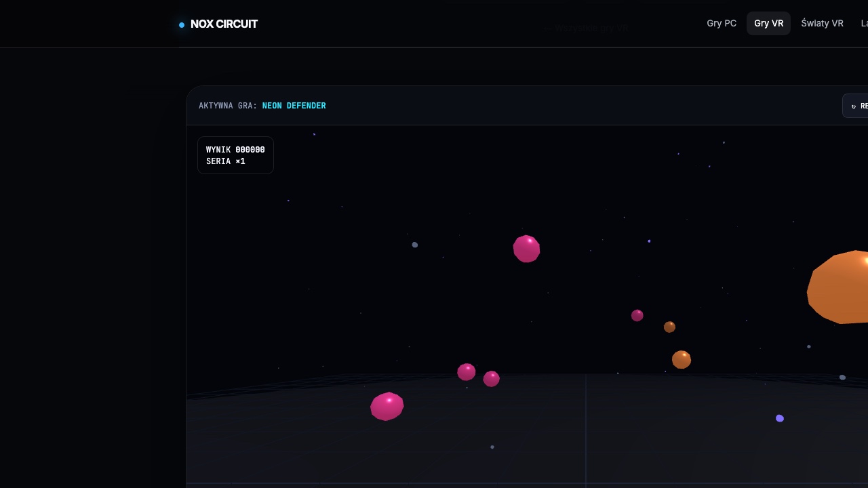The width and height of the screenshot is (868, 488).
Task: Click the blue dot beside NOX CIRCUIT
Action: (182, 25)
